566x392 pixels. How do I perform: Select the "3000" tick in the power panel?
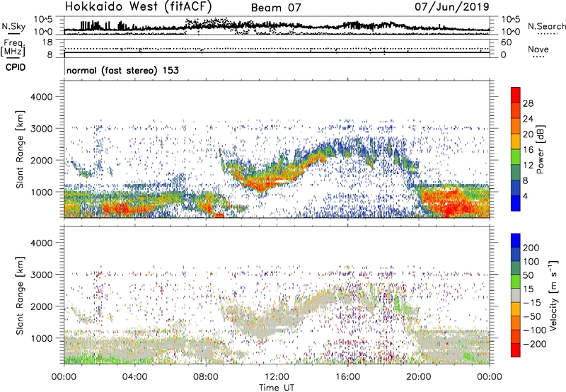(41, 129)
